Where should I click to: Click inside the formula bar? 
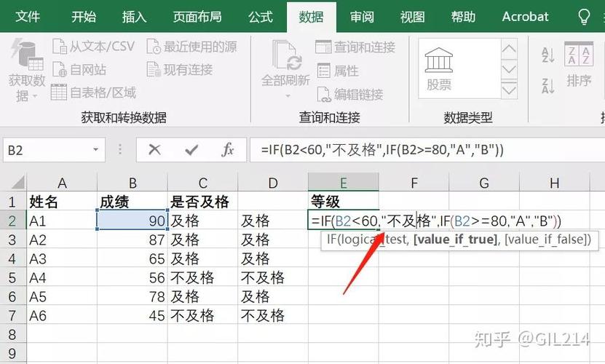(x=427, y=150)
